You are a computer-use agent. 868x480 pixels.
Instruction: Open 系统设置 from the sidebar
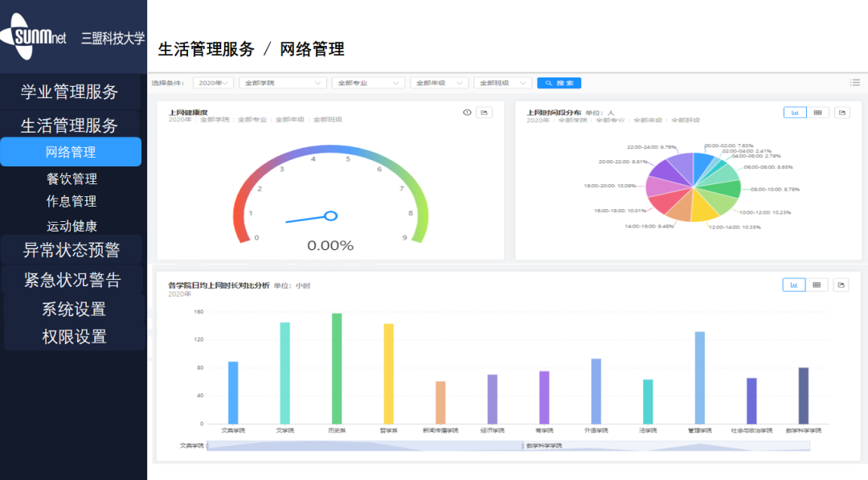point(73,309)
